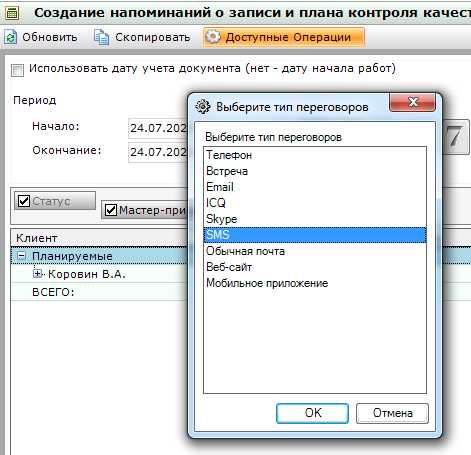
Task: Click the Окончание date field
Action: tap(158, 152)
